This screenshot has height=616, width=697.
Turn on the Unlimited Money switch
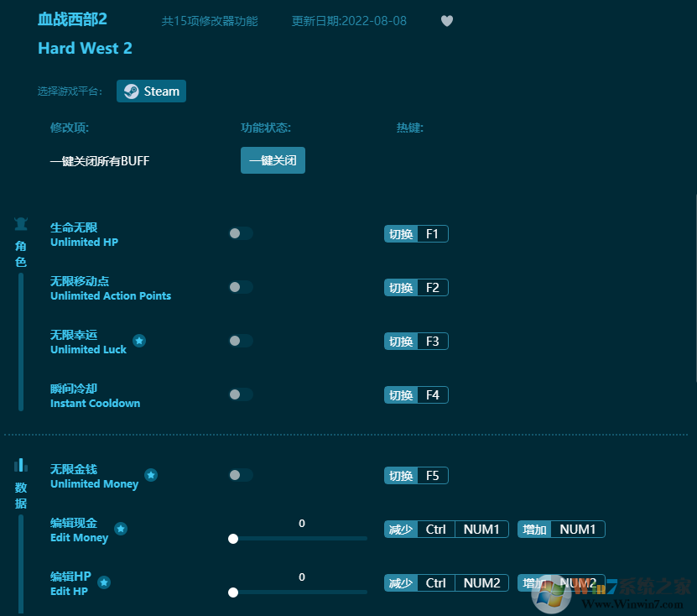click(241, 476)
